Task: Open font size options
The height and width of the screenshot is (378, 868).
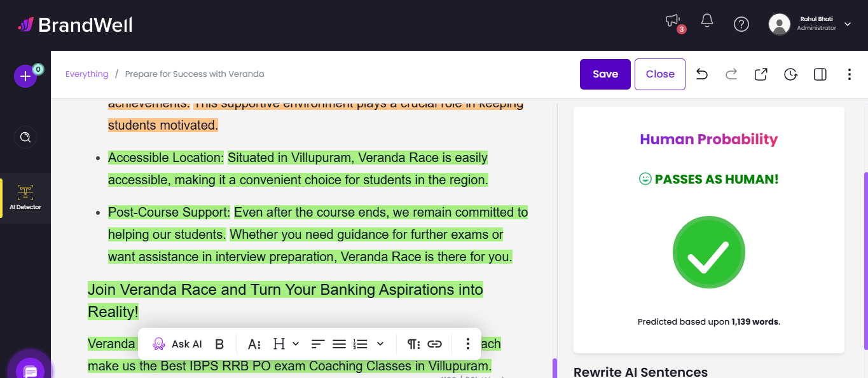Action: (x=254, y=344)
